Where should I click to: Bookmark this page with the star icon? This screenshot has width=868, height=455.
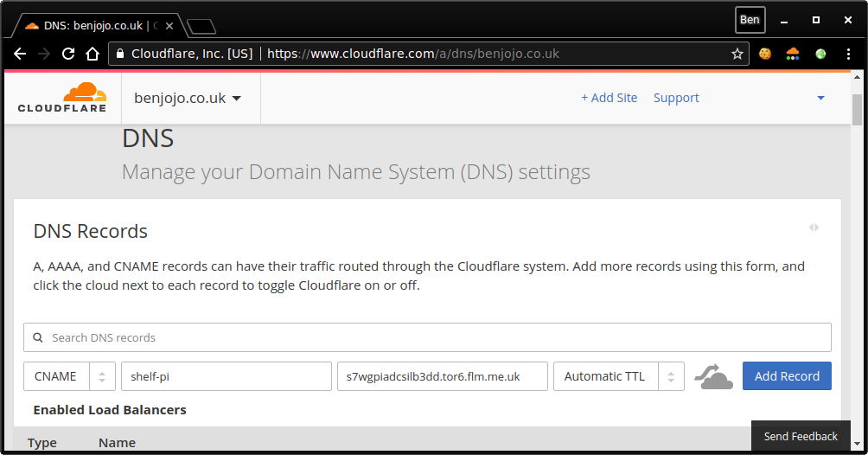737,54
